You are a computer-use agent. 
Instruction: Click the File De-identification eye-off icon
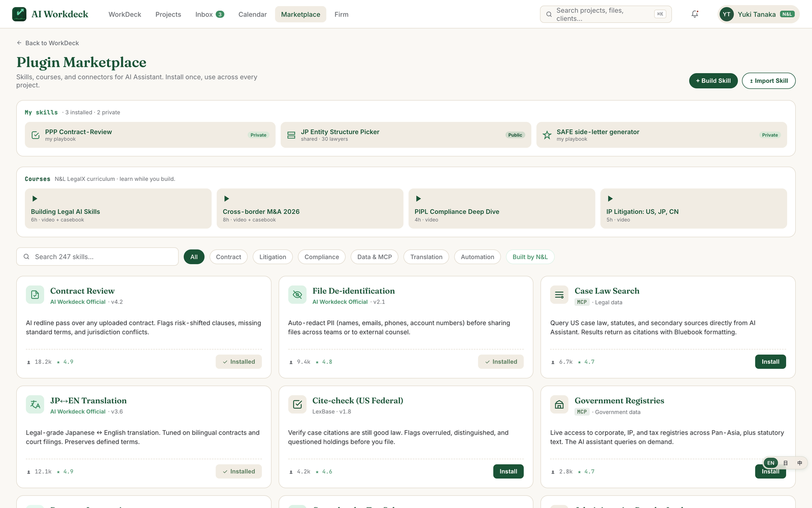point(297,295)
